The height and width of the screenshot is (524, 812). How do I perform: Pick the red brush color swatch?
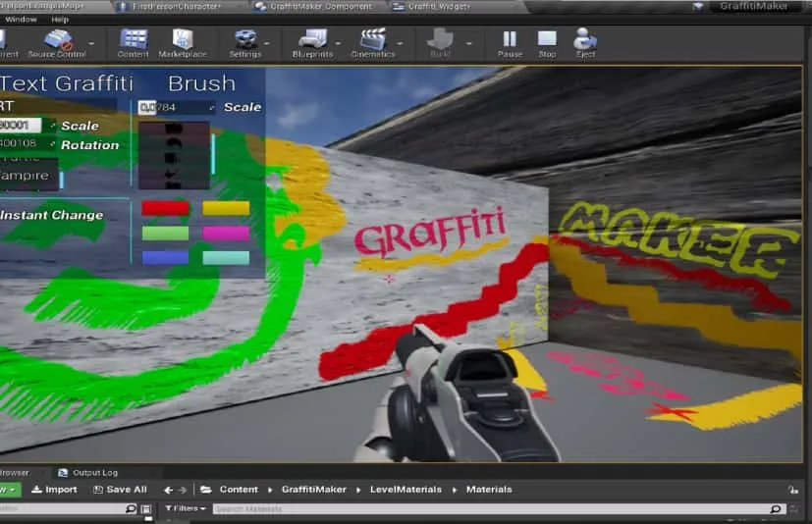[165, 208]
